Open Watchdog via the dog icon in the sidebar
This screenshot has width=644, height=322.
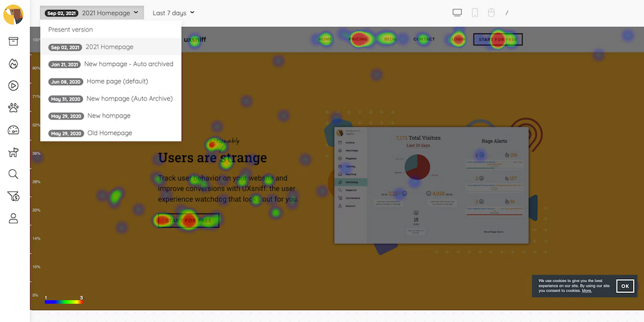(13, 152)
